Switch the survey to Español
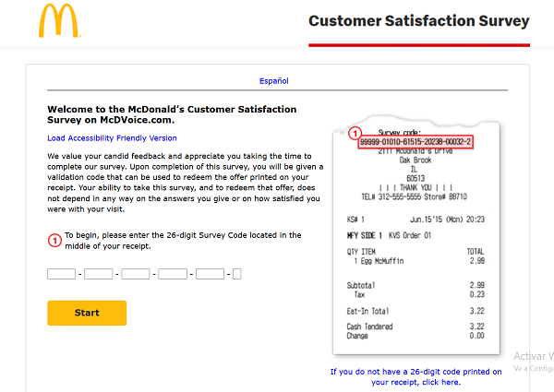Image resolution: width=554 pixels, height=392 pixels. [x=274, y=81]
